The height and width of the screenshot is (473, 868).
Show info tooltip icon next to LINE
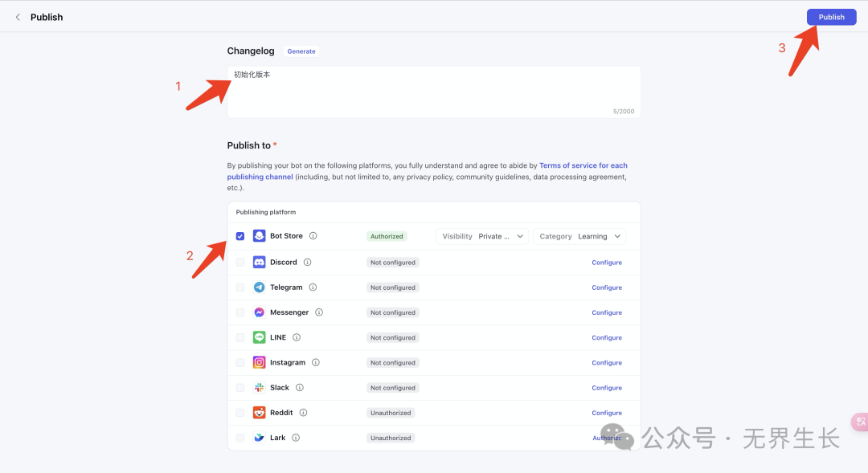coord(297,337)
